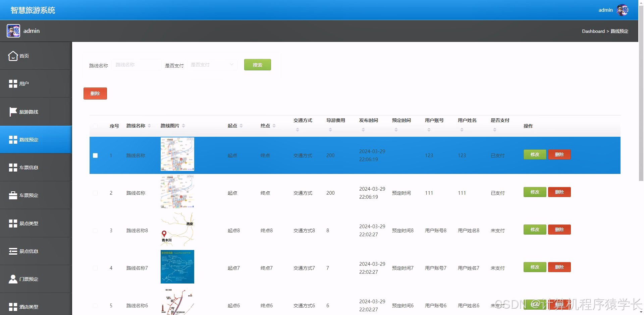Open blue map thumbnail in row 4
The image size is (644, 315).
tap(177, 267)
